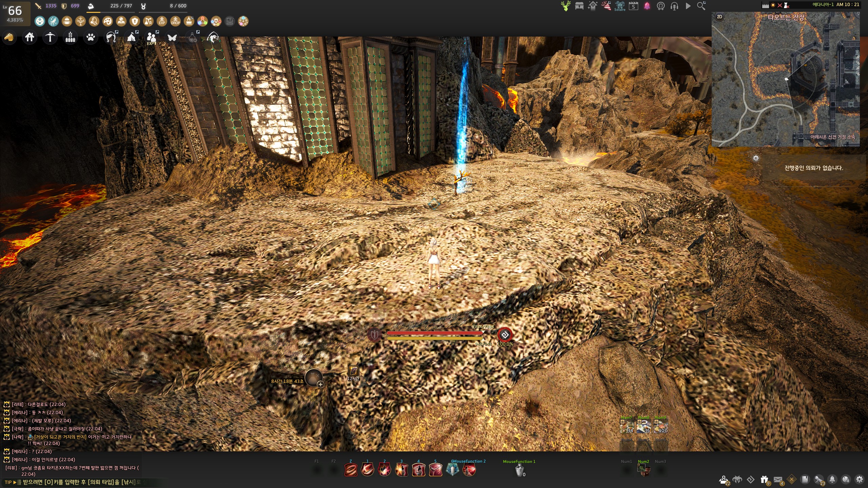This screenshot has height=488, width=868.
Task: Click the paint palette buff icon
Action: point(107,21)
